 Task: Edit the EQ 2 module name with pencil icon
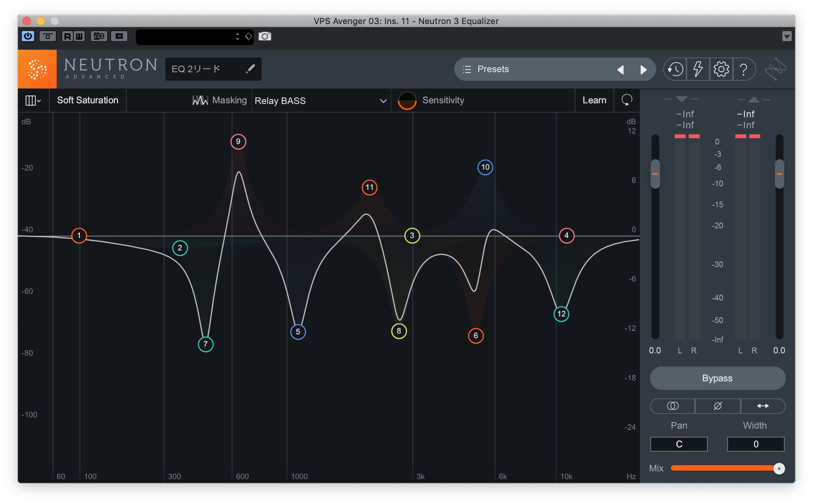251,69
